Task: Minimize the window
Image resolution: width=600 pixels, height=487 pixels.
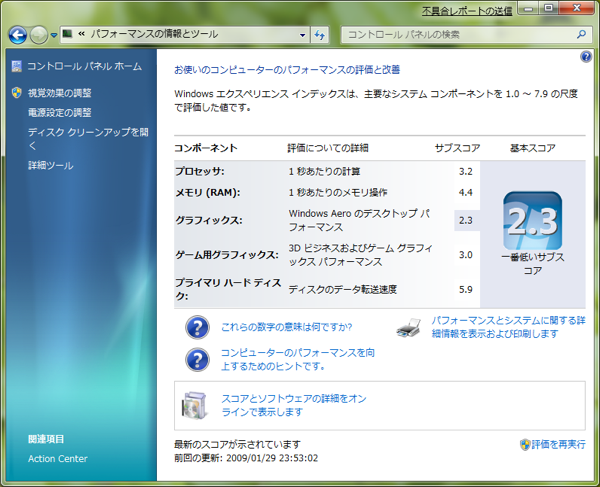Action: coord(529,9)
